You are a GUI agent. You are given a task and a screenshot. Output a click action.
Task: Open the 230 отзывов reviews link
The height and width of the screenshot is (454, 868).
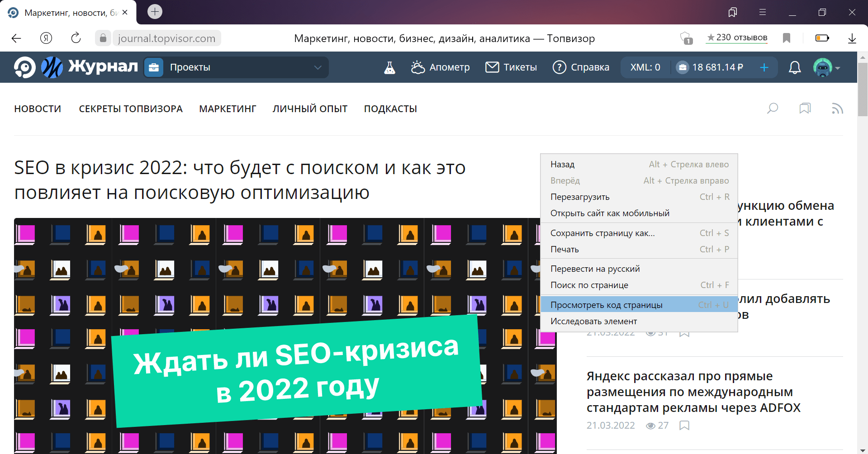coord(737,38)
